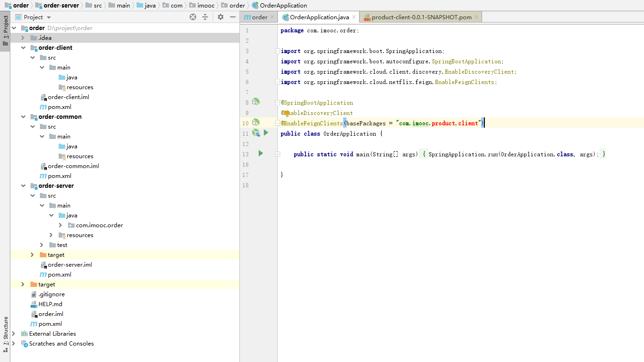Screen dimensions: 644x362
Task: Click OrderApplication class name on line 11
Action: 350,133
